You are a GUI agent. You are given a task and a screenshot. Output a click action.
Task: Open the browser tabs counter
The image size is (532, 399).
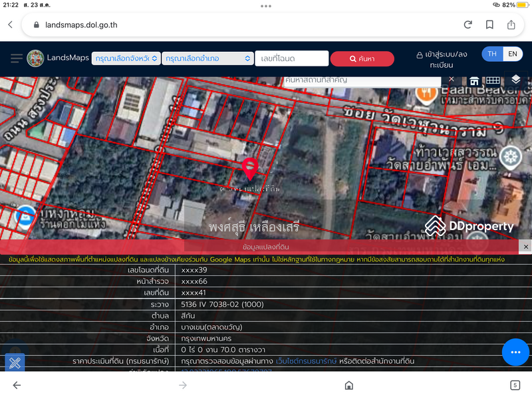coord(515,385)
